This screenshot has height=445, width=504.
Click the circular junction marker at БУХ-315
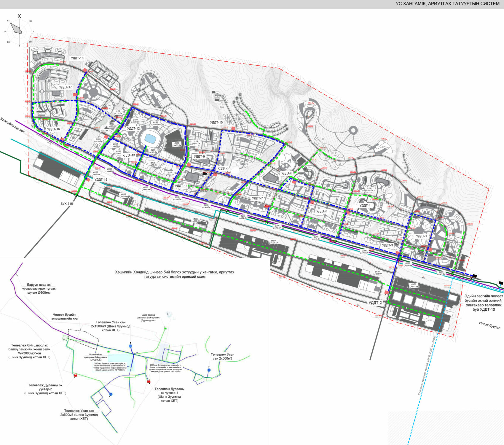pyautogui.click(x=76, y=195)
